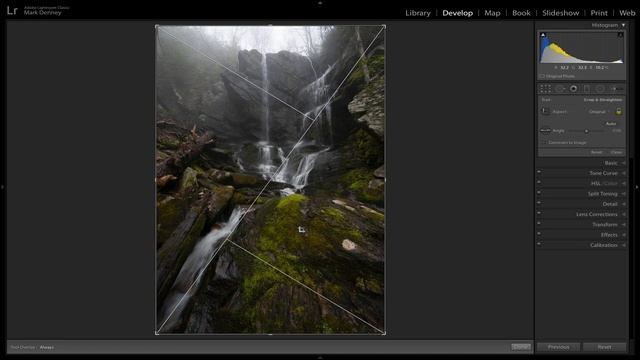Click the top-right crop corner handle

coord(384,27)
